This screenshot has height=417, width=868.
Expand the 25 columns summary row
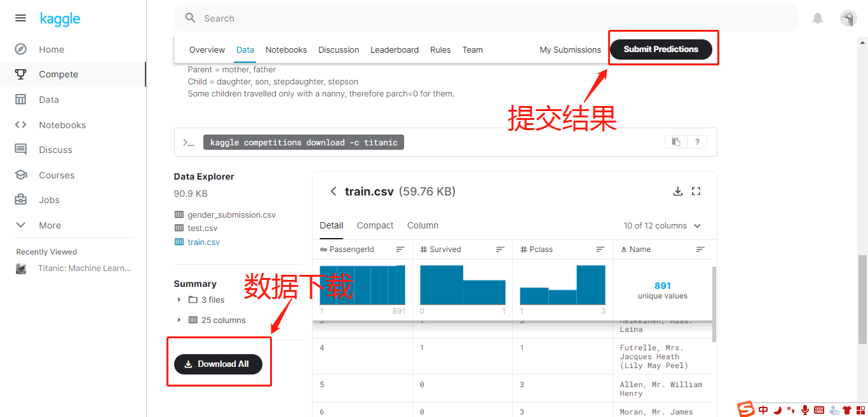[211, 320]
